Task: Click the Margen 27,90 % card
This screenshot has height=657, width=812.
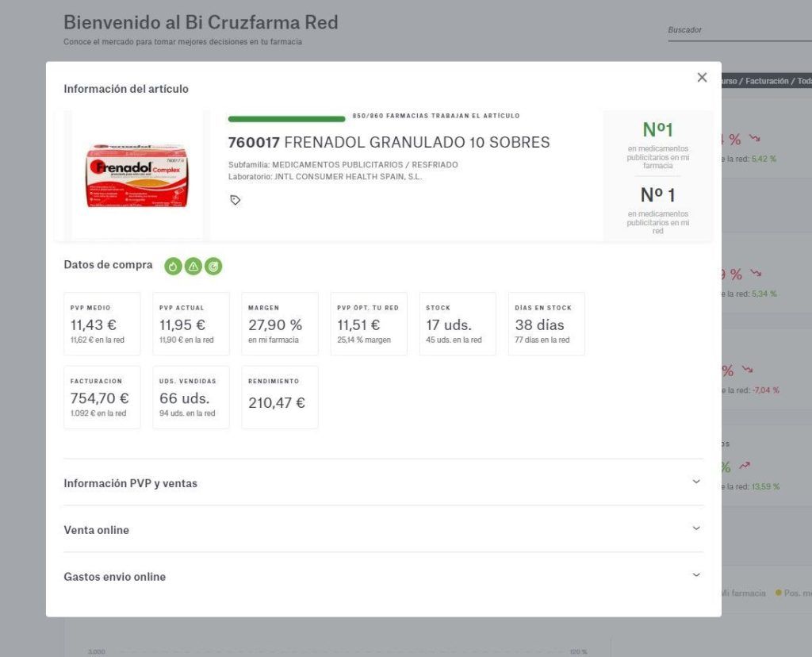Action: [280, 324]
